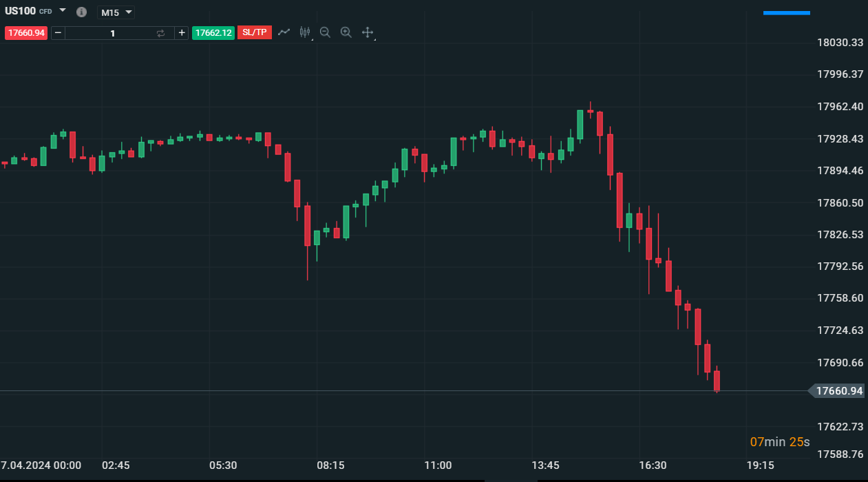Open the candlestick chart type selector

click(305, 32)
